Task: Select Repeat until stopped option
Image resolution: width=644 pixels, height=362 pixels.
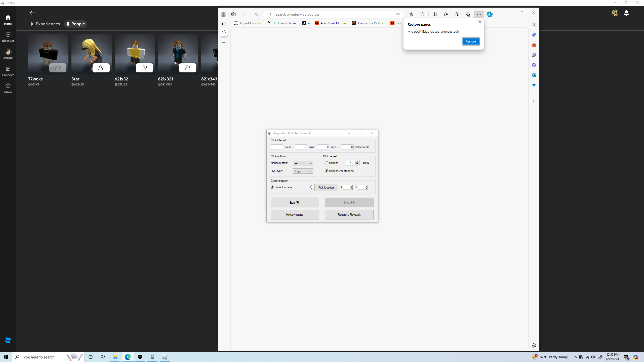Action: pos(327,171)
